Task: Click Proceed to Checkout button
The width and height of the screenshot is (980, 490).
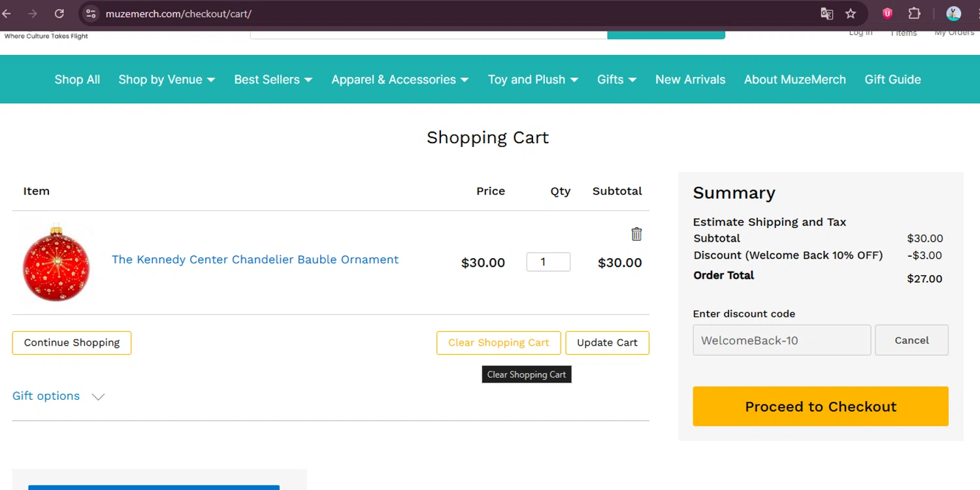Action: click(821, 406)
